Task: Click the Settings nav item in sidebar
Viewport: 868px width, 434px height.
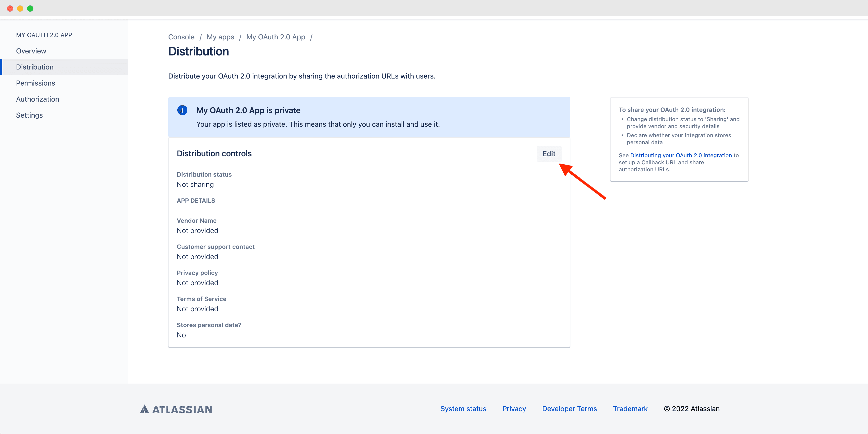Action: coord(30,115)
